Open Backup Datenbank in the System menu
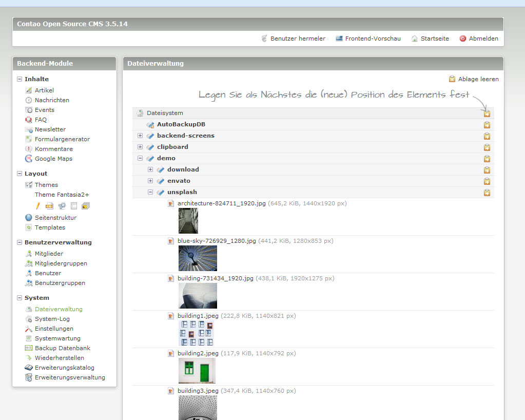525x420 pixels. 62,348
